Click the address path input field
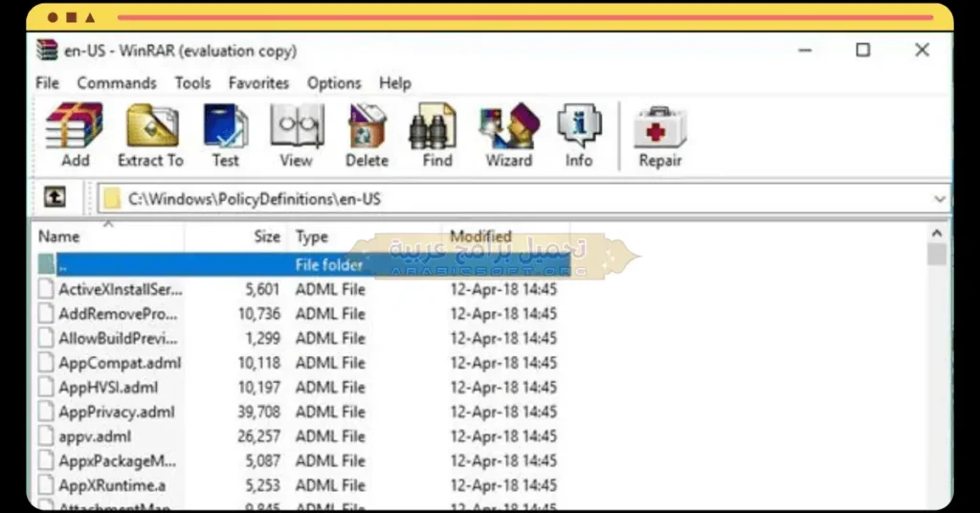The height and width of the screenshot is (513, 980). click(x=523, y=199)
